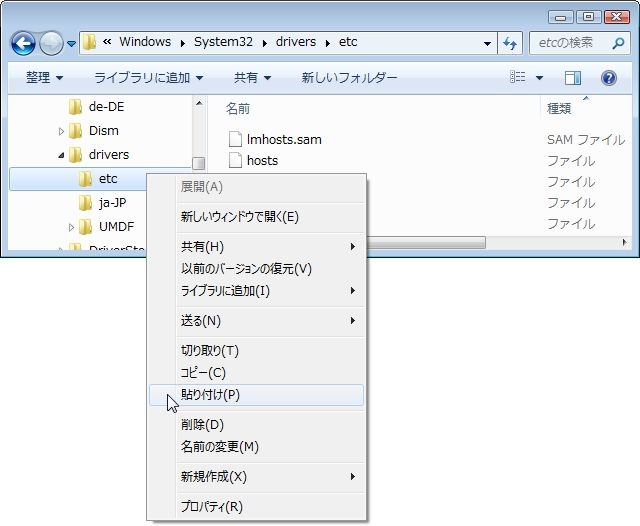Choose 名前の変更(M) from context menu
The height and width of the screenshot is (526, 640).
[x=256, y=447]
